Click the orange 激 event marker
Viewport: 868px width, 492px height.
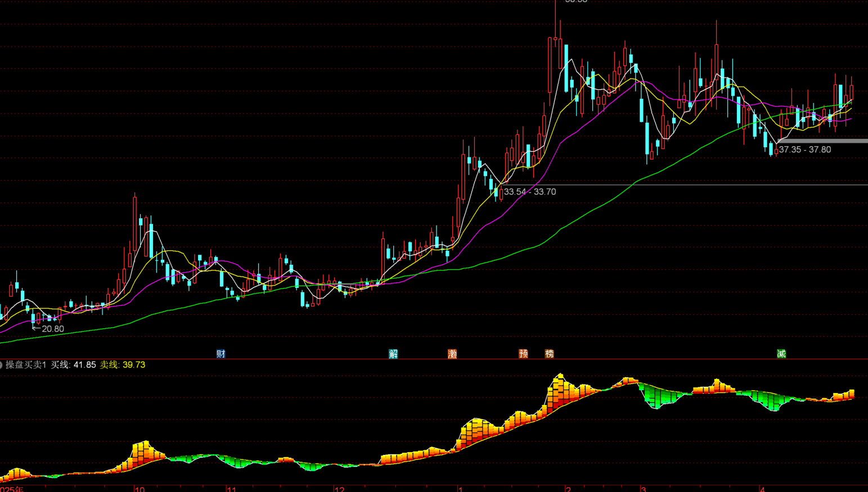[452, 354]
